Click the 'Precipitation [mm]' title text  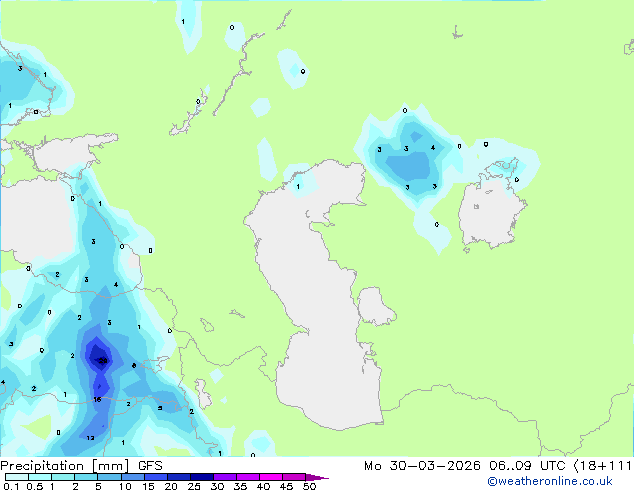(65, 466)
